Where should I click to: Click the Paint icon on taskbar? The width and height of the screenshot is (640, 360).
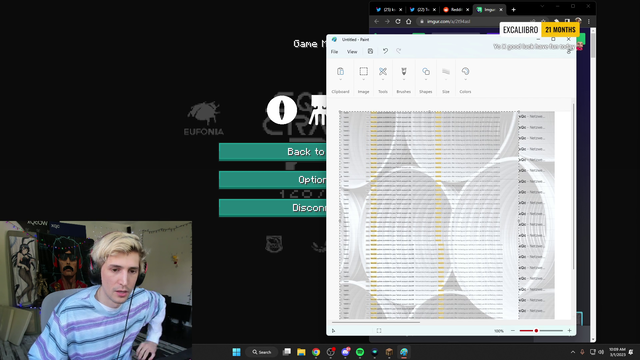pyautogui.click(x=404, y=352)
